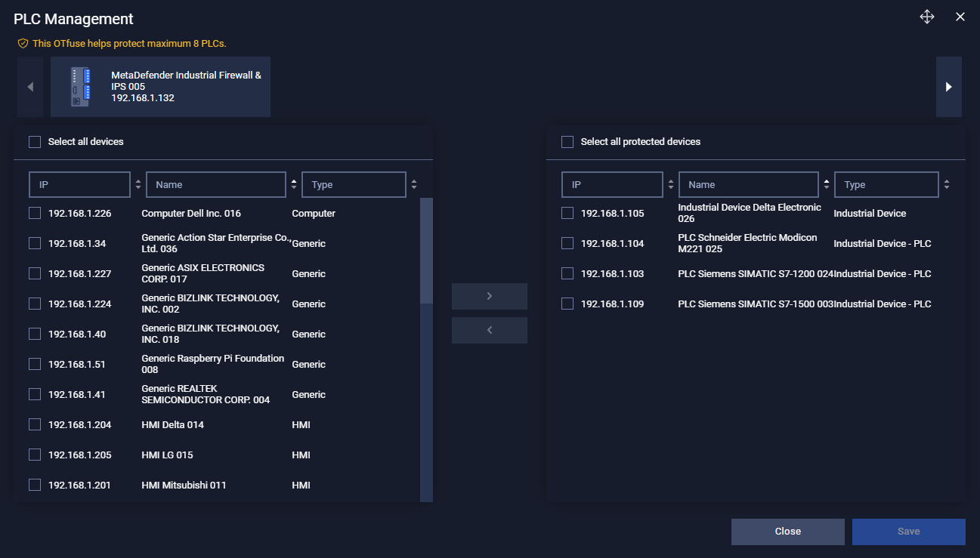Move selected devices back to unprotected list

pos(490,330)
